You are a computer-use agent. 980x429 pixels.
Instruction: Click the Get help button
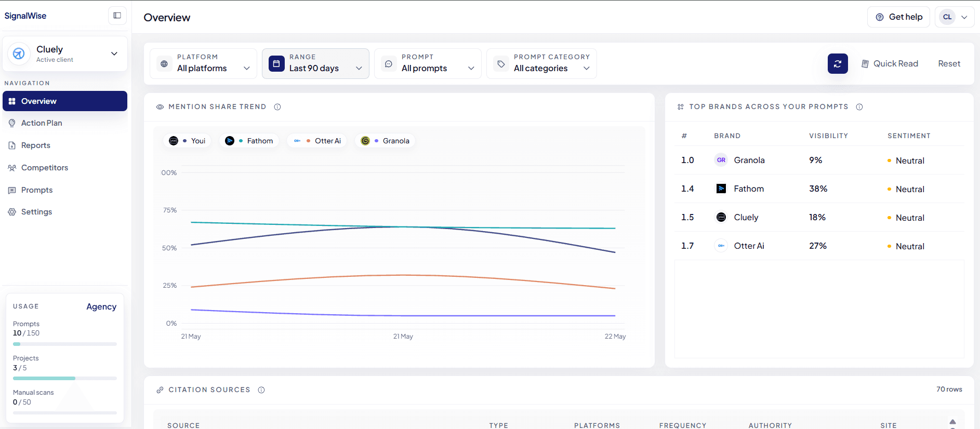[898, 17]
